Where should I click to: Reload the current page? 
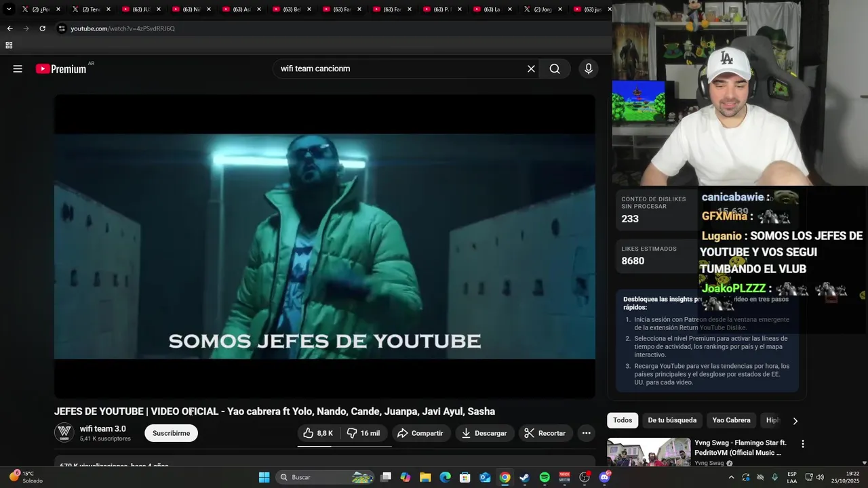pyautogui.click(x=42, y=28)
